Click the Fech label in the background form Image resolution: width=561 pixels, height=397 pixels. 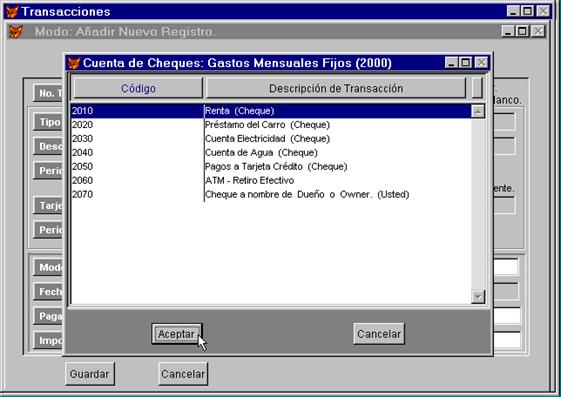48,292
